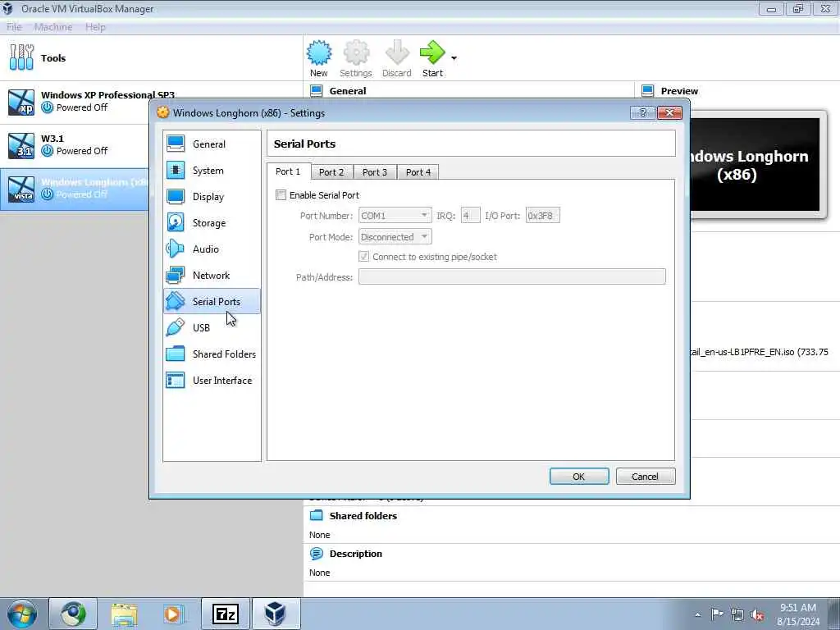
Task: Open the Port Number COM1 dropdown
Action: (395, 216)
